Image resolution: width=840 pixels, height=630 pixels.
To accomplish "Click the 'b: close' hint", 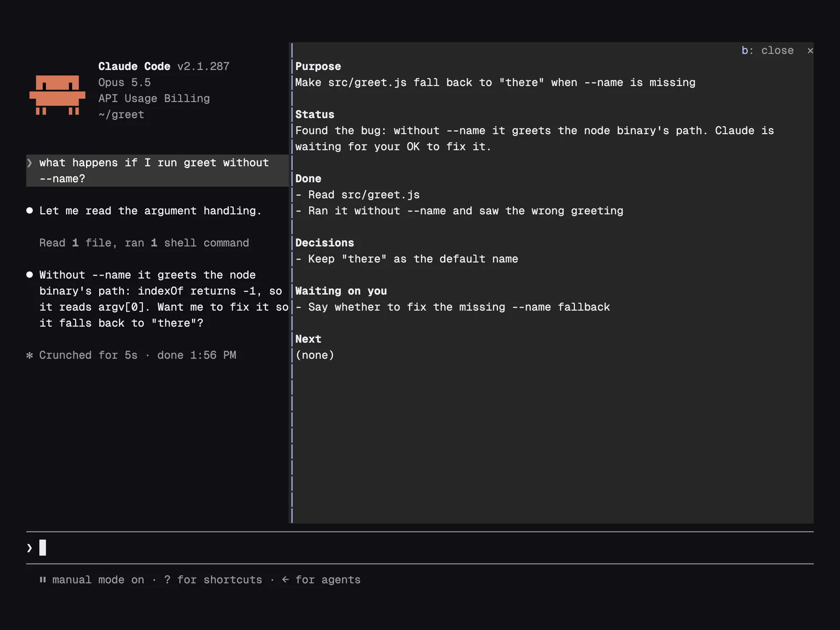I will tap(767, 50).
